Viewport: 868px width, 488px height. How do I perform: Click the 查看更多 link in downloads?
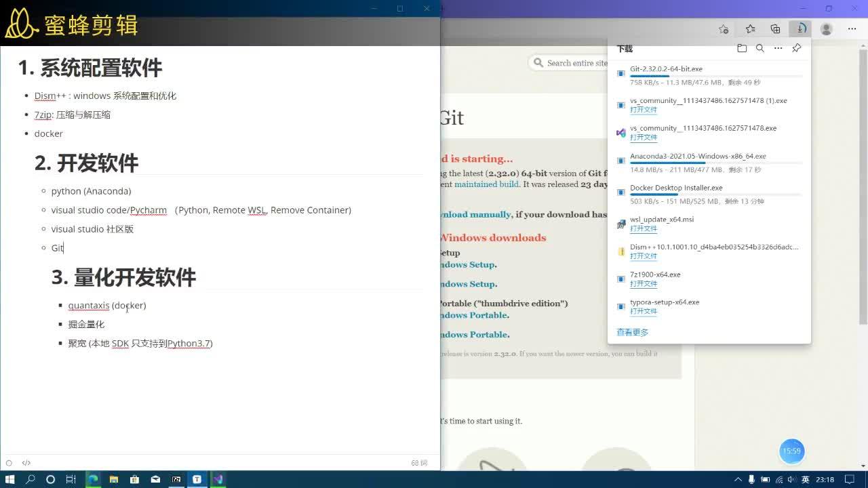click(633, 332)
